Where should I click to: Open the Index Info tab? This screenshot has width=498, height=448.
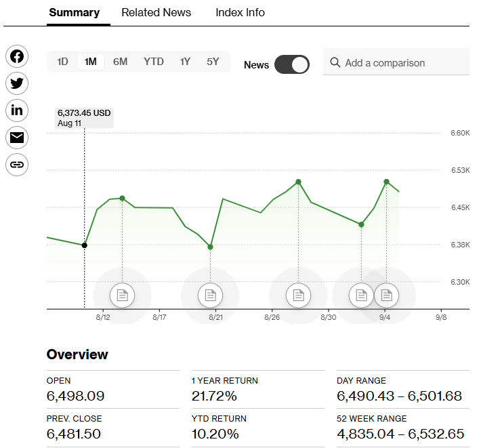coord(240,13)
